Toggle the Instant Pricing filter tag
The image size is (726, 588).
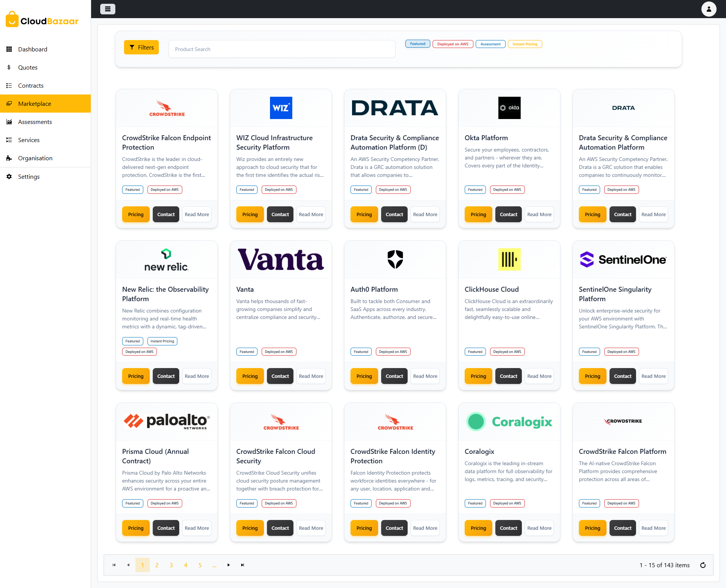(524, 44)
